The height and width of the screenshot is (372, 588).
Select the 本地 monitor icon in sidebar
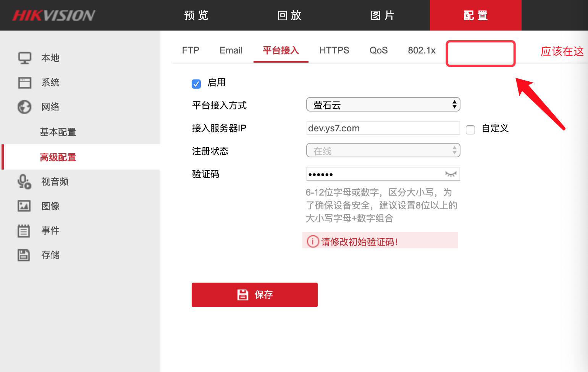(24, 58)
